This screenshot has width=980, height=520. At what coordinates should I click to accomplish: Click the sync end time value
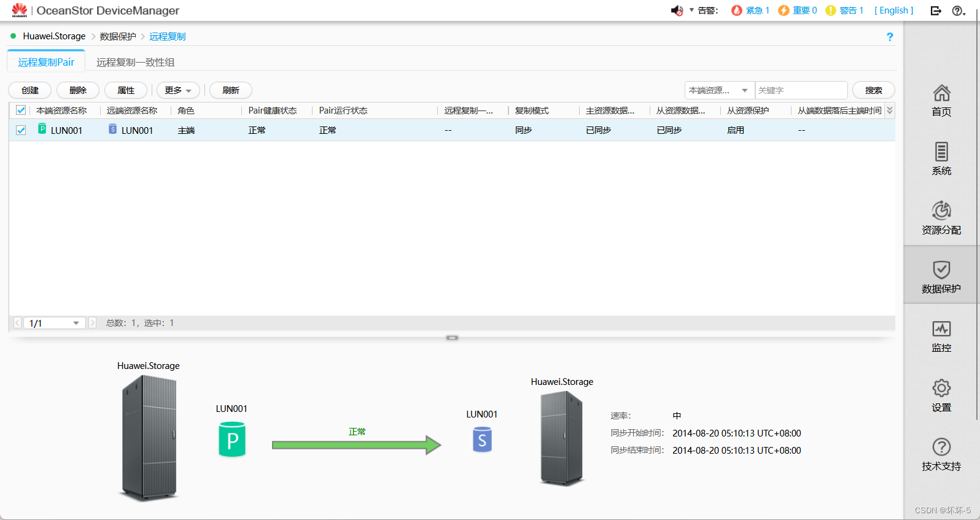click(x=736, y=451)
